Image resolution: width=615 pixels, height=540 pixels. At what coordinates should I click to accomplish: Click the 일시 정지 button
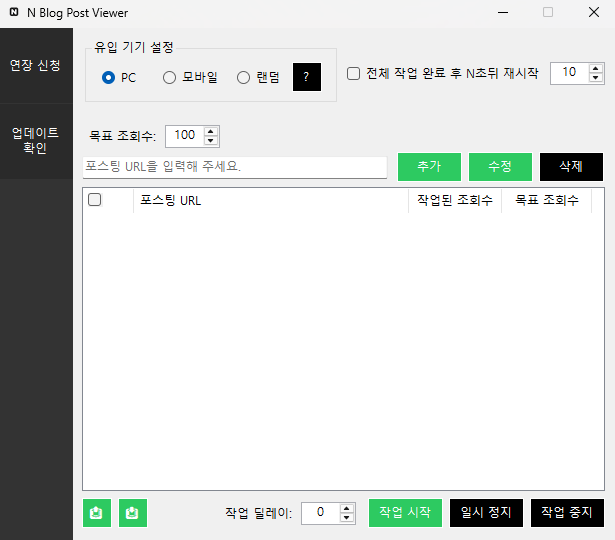coord(486,513)
